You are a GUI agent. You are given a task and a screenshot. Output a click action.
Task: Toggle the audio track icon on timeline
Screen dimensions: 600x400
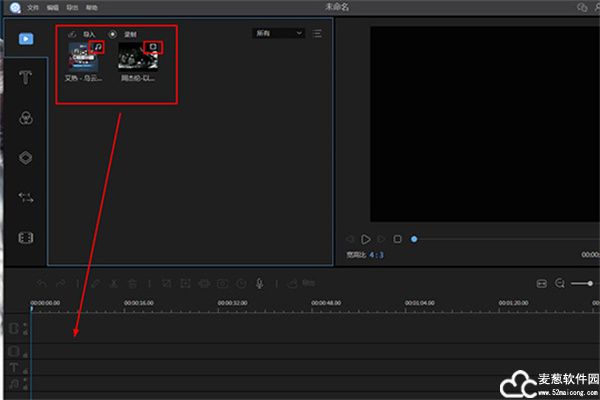[x=14, y=383]
